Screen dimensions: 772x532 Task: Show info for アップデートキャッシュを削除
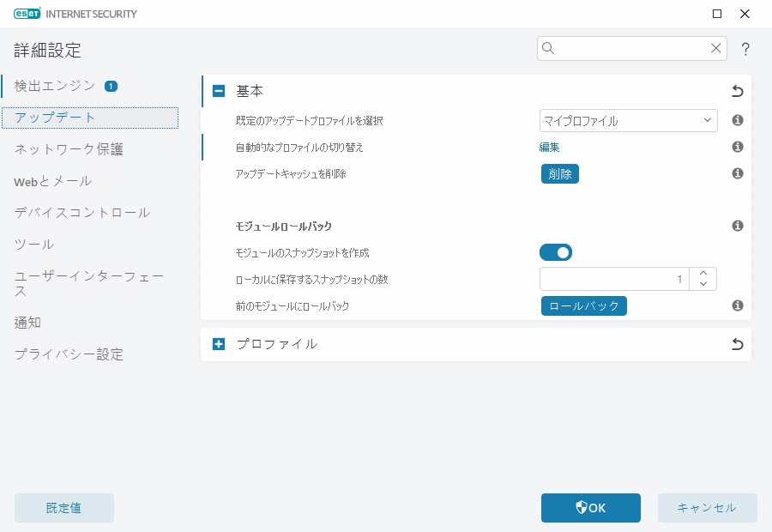click(x=737, y=173)
